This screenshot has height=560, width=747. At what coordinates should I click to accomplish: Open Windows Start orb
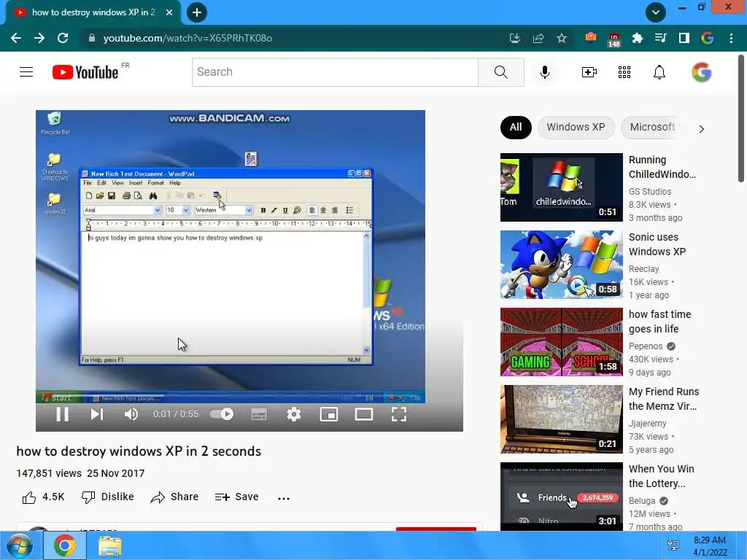point(20,545)
